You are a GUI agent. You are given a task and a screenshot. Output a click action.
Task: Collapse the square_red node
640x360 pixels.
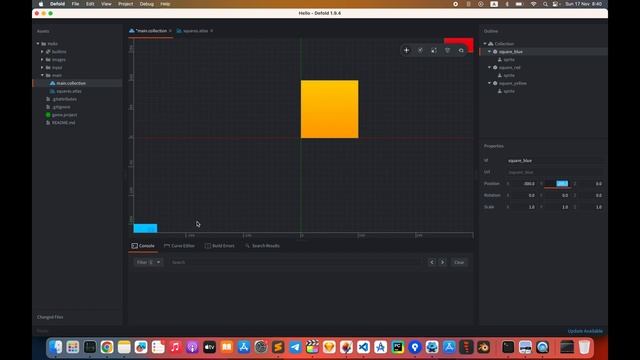coord(489,67)
